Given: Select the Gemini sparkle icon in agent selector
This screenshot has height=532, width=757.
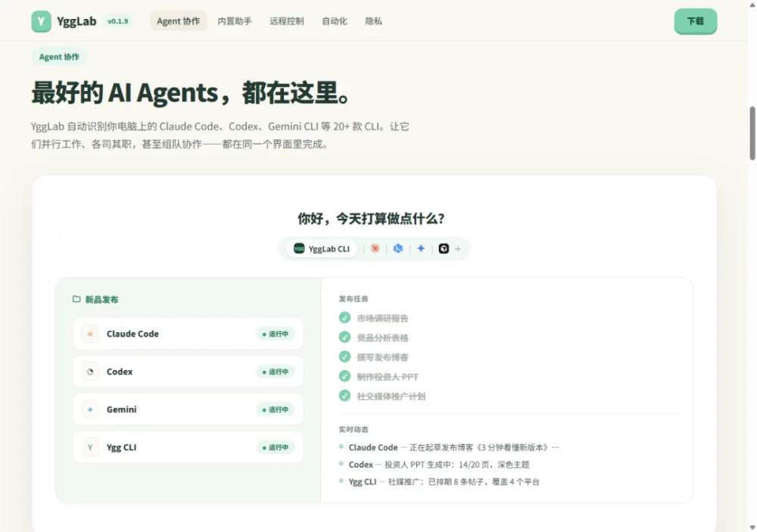Looking at the screenshot, I should [x=421, y=249].
